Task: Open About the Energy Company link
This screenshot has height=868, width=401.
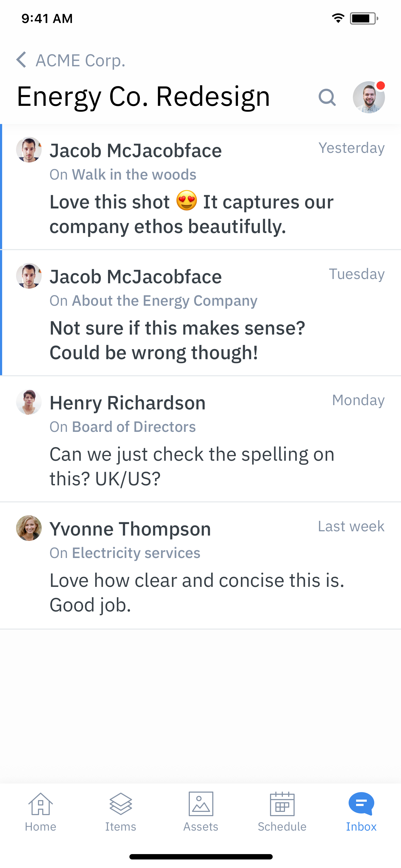Action: (165, 301)
